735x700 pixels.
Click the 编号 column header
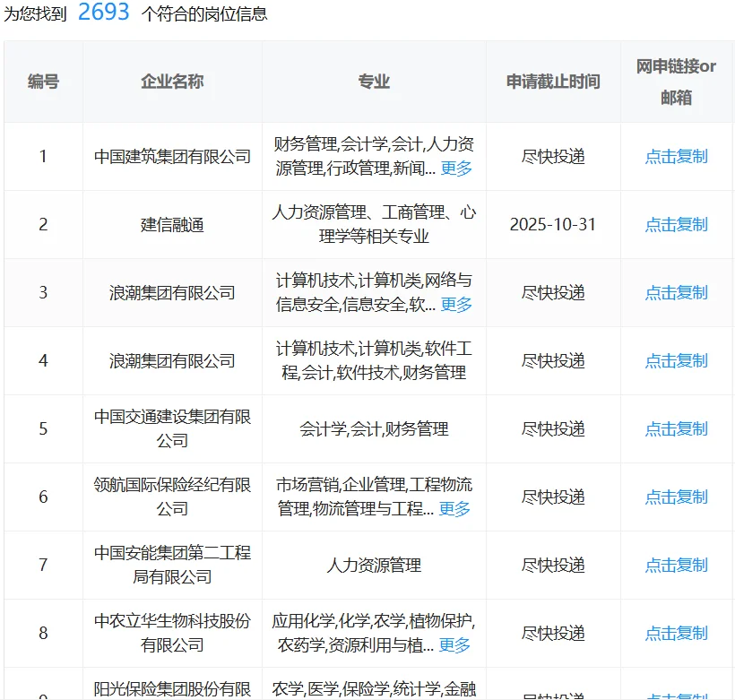point(43,82)
